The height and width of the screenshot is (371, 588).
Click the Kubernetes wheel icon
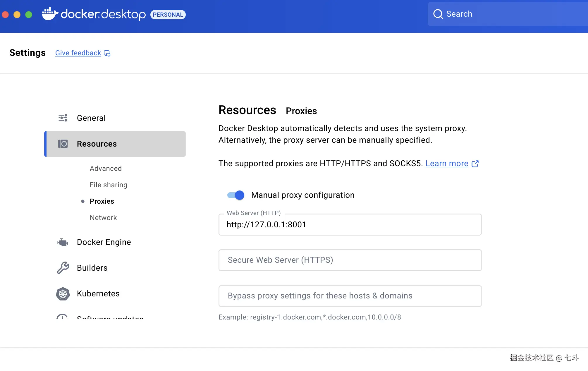point(63,294)
